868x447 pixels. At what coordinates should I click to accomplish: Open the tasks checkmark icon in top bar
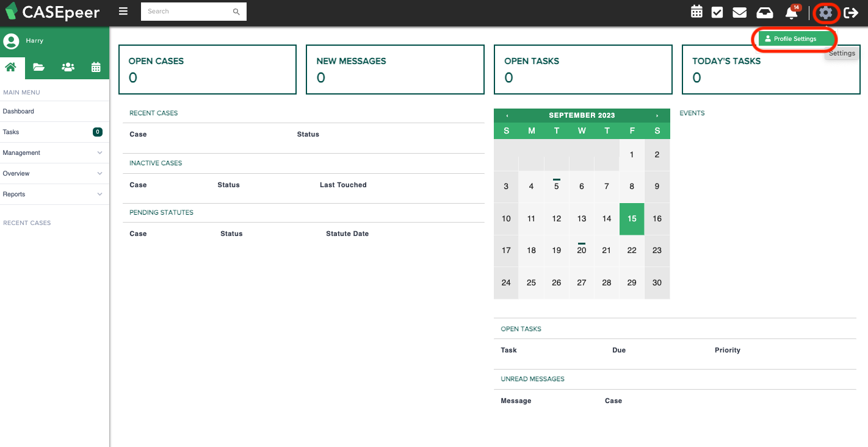[x=717, y=12]
